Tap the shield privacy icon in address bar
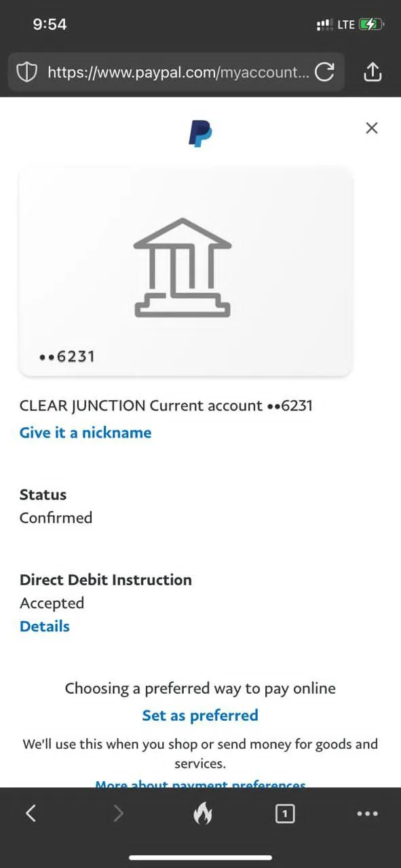 tap(26, 72)
